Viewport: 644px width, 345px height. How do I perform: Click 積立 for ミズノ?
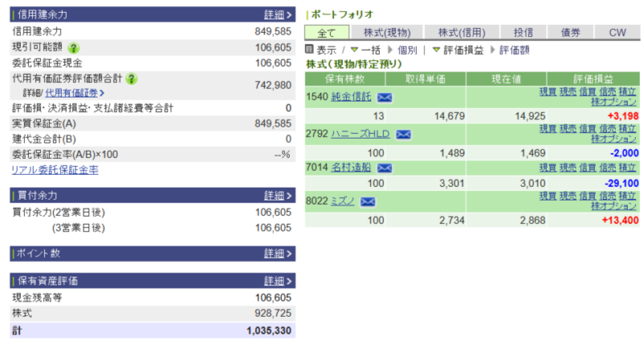point(628,196)
